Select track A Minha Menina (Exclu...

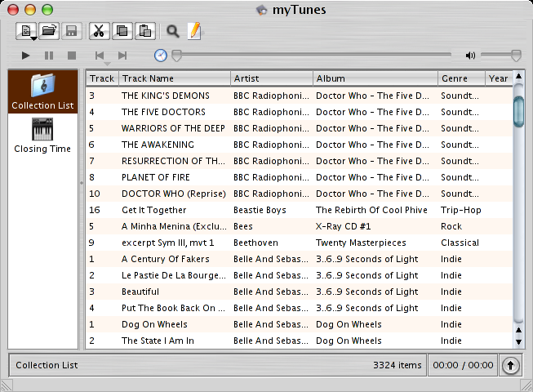point(299,226)
